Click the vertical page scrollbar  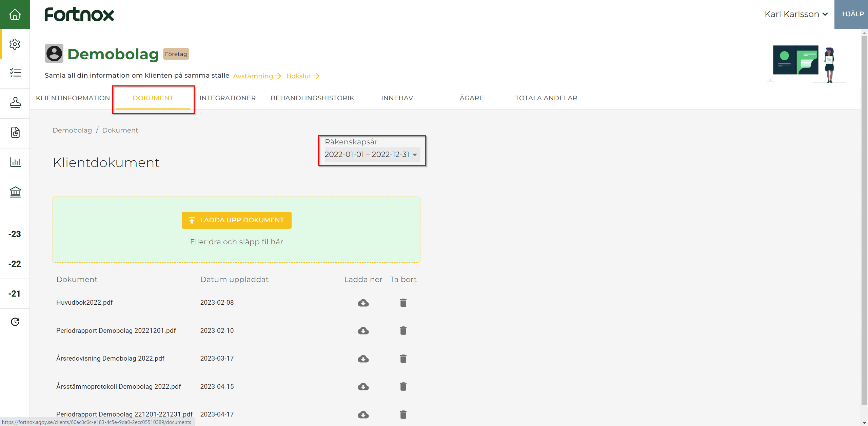[864, 220]
